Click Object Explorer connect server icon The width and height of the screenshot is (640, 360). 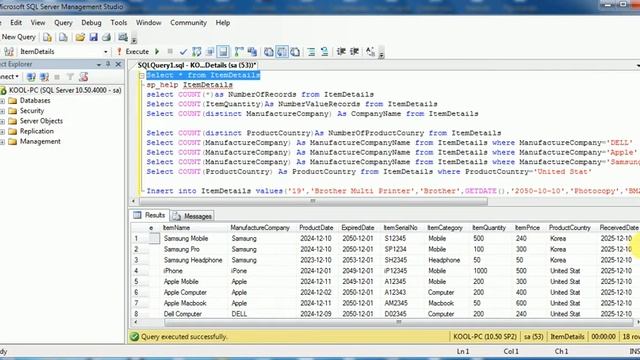(x=31, y=77)
